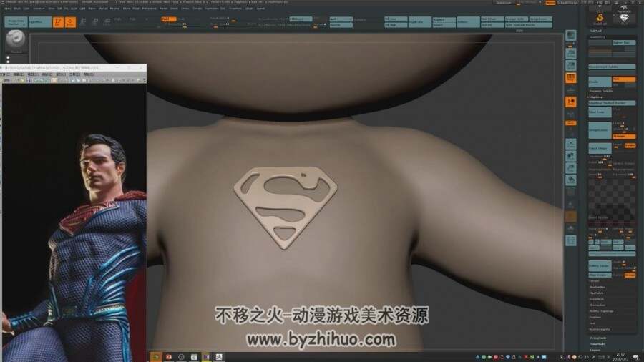Expand the Layers subpalette
This screenshot has height=362, width=644.
point(595,350)
